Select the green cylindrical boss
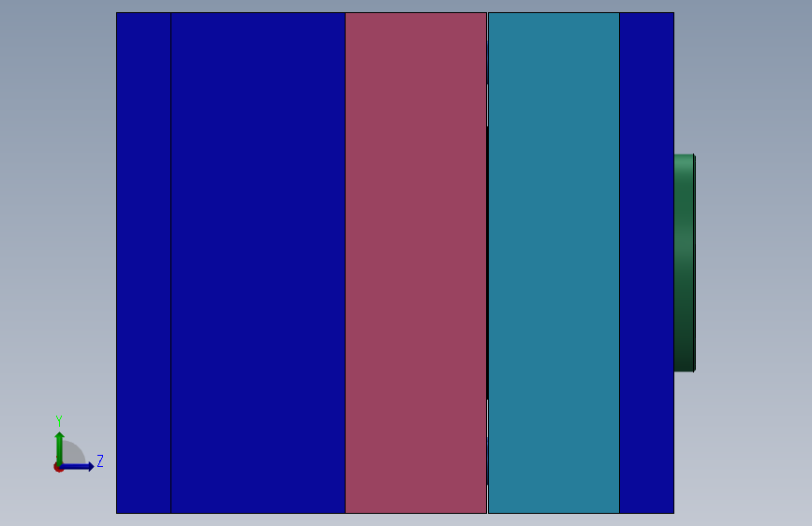This screenshot has height=526, width=812. click(x=685, y=263)
